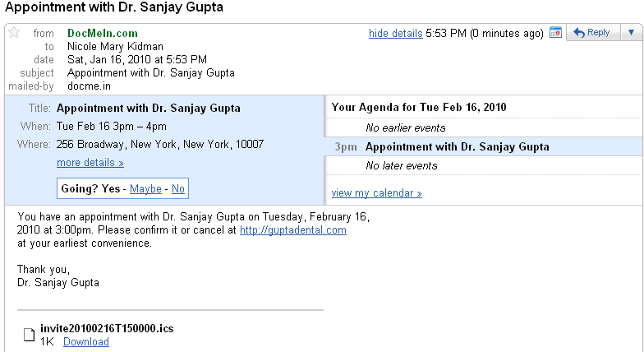Select the 3pm appointment in the agenda

(x=457, y=147)
